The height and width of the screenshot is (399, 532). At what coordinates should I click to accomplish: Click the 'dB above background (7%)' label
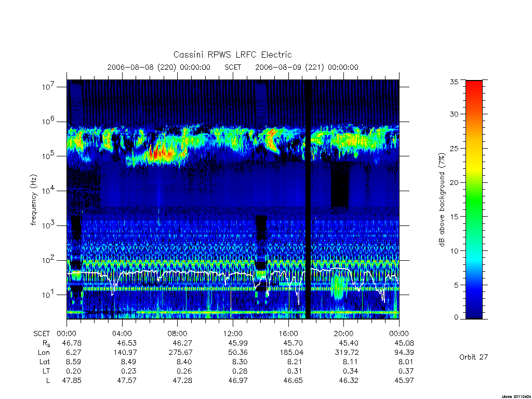(x=442, y=199)
